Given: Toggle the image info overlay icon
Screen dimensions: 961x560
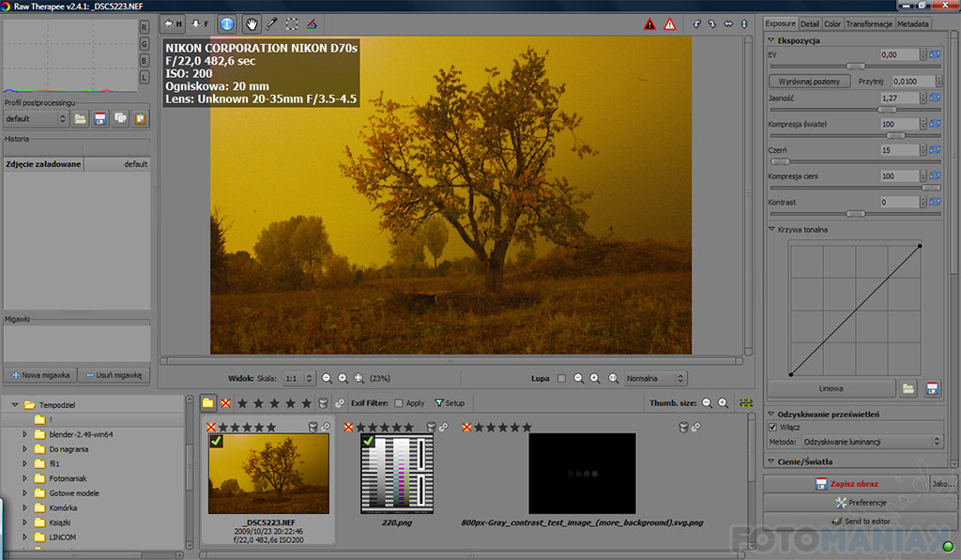Looking at the screenshot, I should (x=226, y=23).
